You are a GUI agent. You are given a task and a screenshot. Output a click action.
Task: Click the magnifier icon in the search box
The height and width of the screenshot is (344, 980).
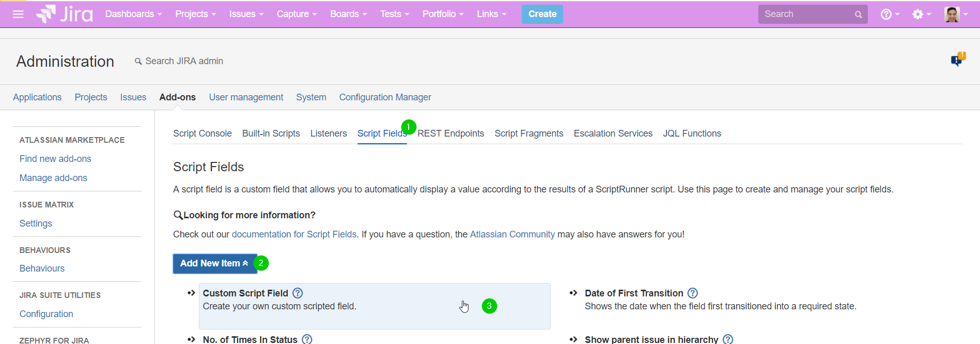click(858, 14)
